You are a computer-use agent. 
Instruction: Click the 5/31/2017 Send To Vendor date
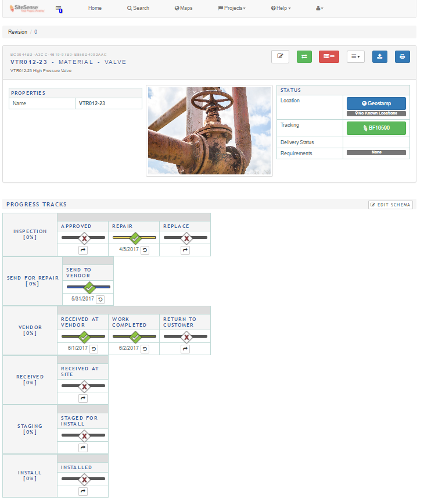coord(82,299)
